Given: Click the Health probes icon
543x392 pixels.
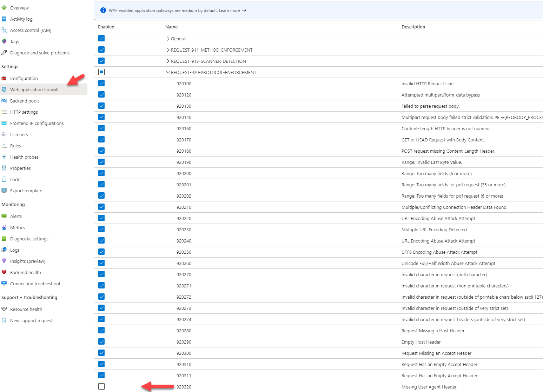Looking at the screenshot, I should click(4, 157).
